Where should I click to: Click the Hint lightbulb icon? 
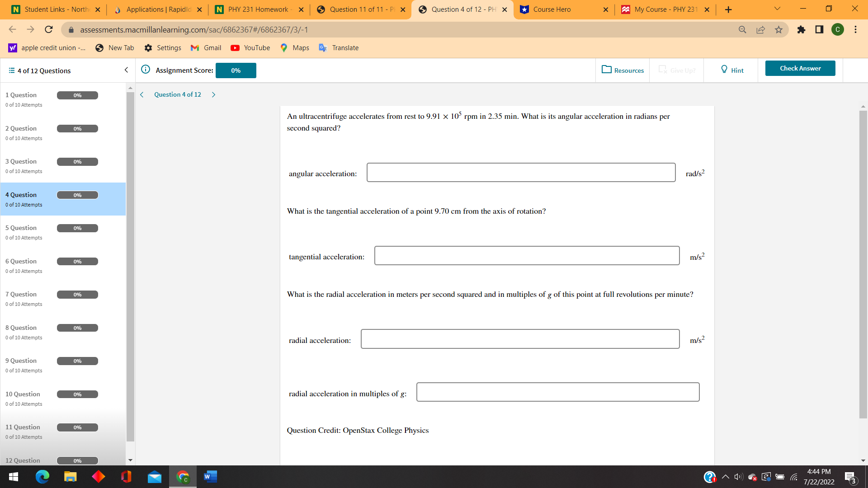(x=724, y=70)
